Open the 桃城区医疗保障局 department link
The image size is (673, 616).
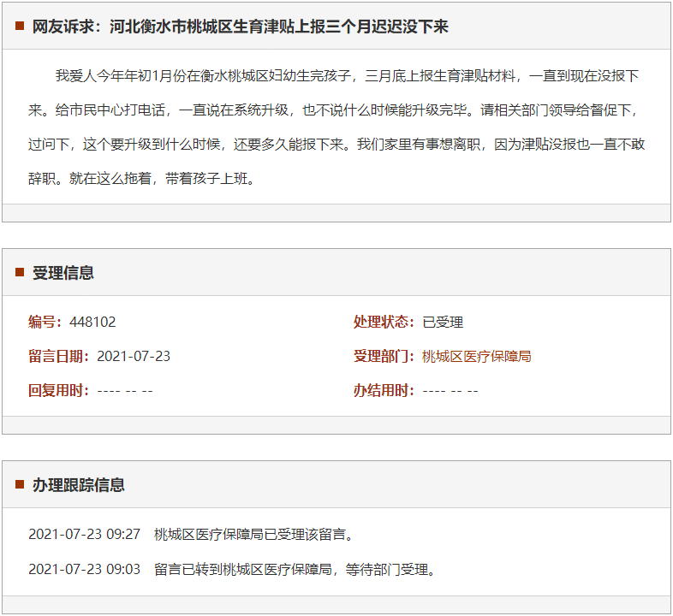click(x=476, y=356)
